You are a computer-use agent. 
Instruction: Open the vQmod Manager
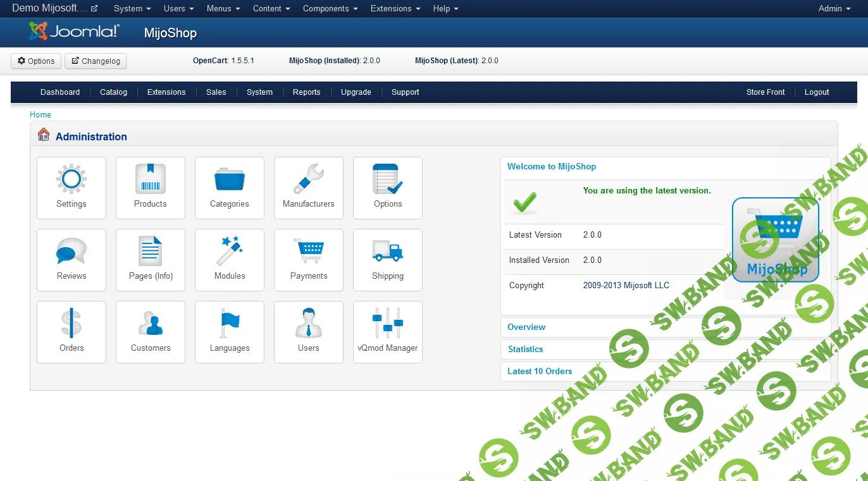tap(387, 332)
